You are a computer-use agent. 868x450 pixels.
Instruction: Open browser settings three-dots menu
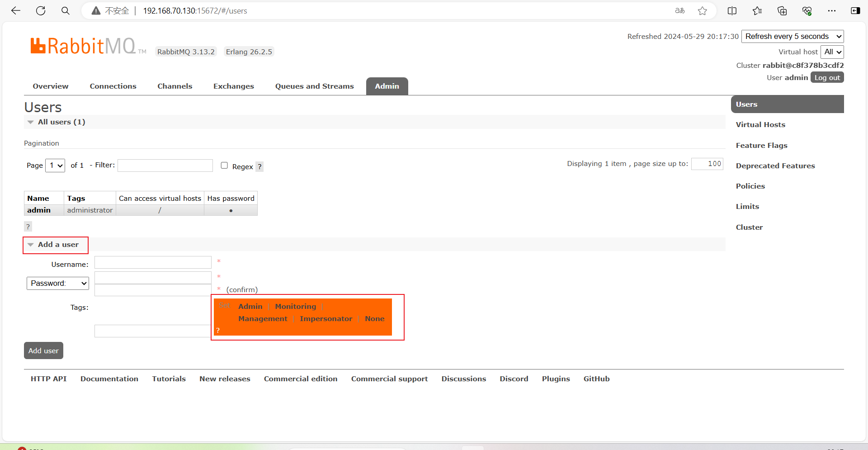coord(832,11)
